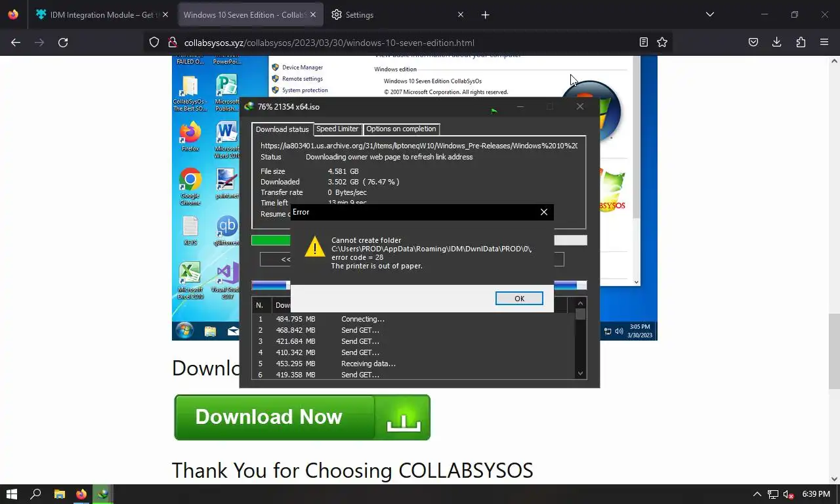Click the Firefox taskbar icon
The image size is (840, 504).
tap(81, 494)
